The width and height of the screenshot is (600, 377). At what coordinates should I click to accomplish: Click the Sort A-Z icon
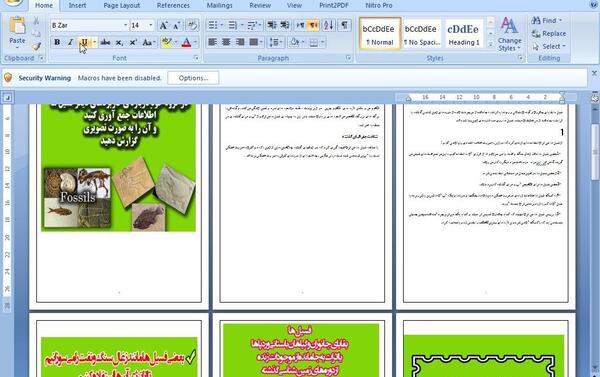(329, 25)
